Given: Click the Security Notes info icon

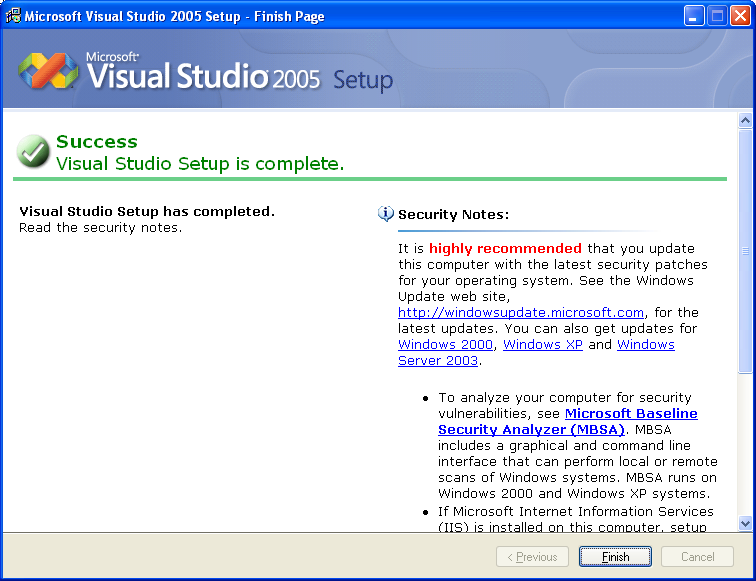Looking at the screenshot, I should point(386,214).
